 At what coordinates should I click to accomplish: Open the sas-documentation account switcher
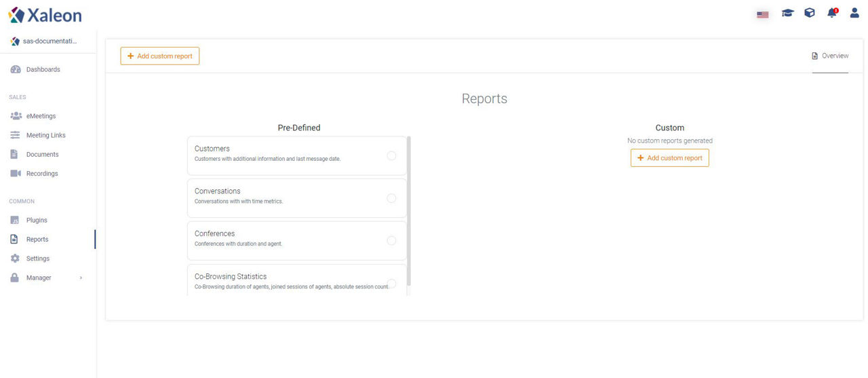point(47,41)
